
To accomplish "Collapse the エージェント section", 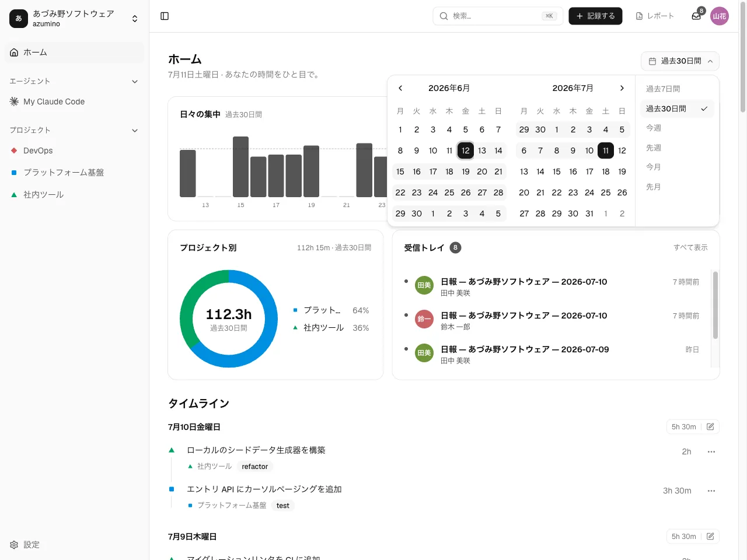I will 135,82.
